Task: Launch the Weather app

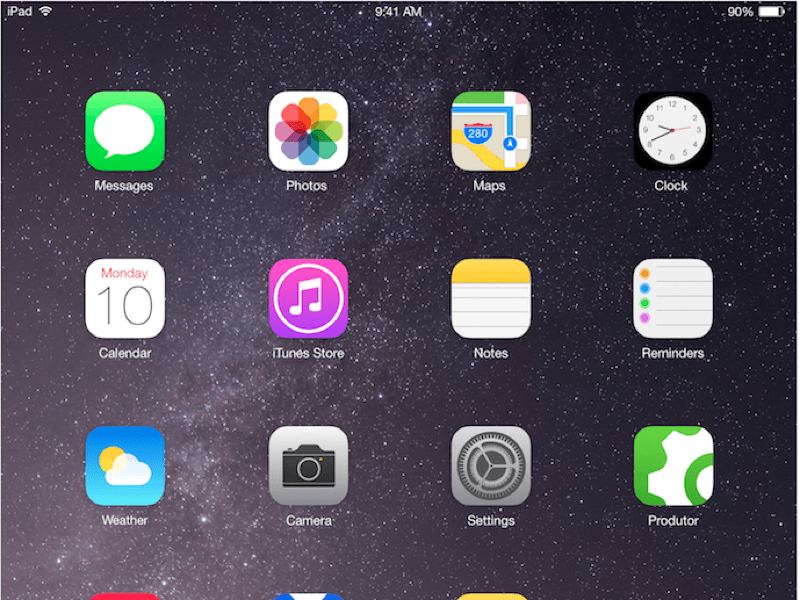Action: coord(125,466)
